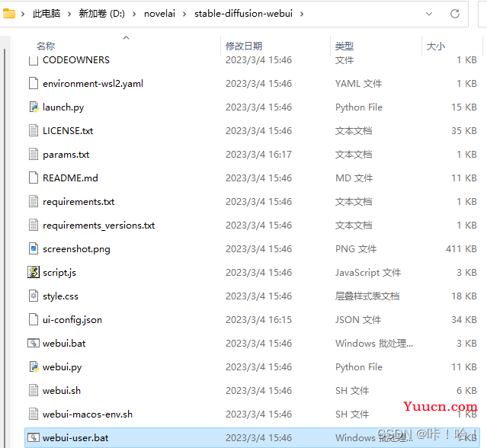Select stable-diffusion-webui breadcrumb segment
This screenshot has width=487, height=448.
pos(244,14)
